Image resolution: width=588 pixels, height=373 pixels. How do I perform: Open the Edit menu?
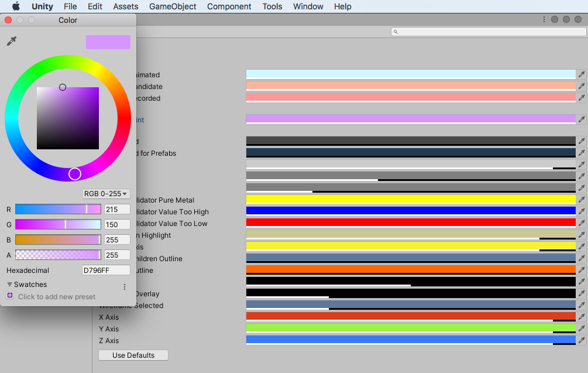(95, 6)
